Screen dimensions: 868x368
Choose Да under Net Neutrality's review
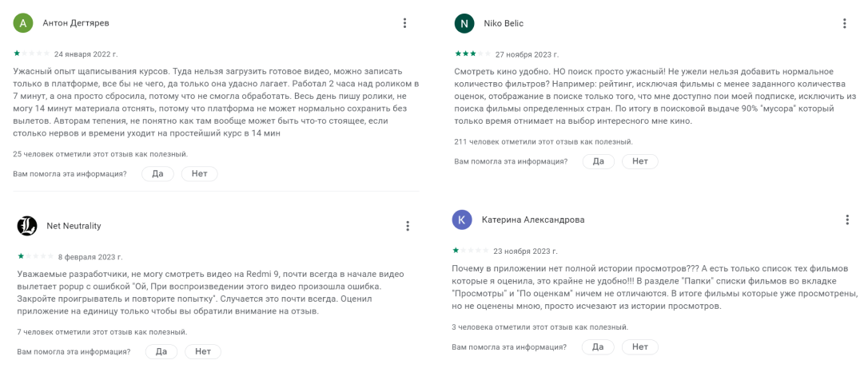click(161, 351)
